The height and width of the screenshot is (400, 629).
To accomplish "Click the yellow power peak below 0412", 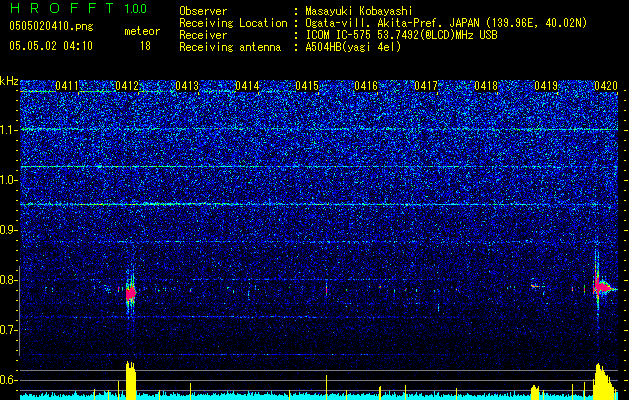I will pos(131,380).
